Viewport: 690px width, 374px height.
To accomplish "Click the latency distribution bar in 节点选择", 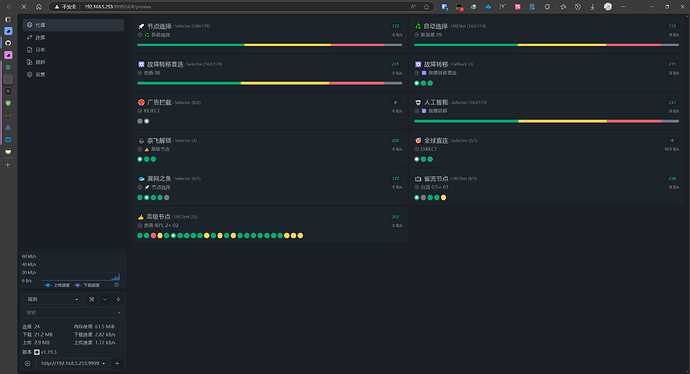I will coord(269,45).
